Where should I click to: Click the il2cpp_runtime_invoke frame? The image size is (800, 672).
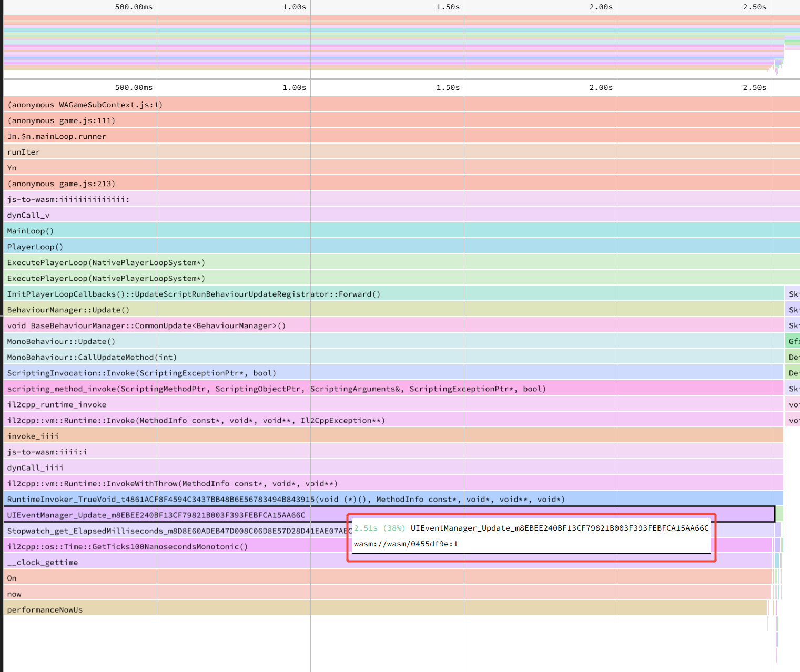(394, 404)
